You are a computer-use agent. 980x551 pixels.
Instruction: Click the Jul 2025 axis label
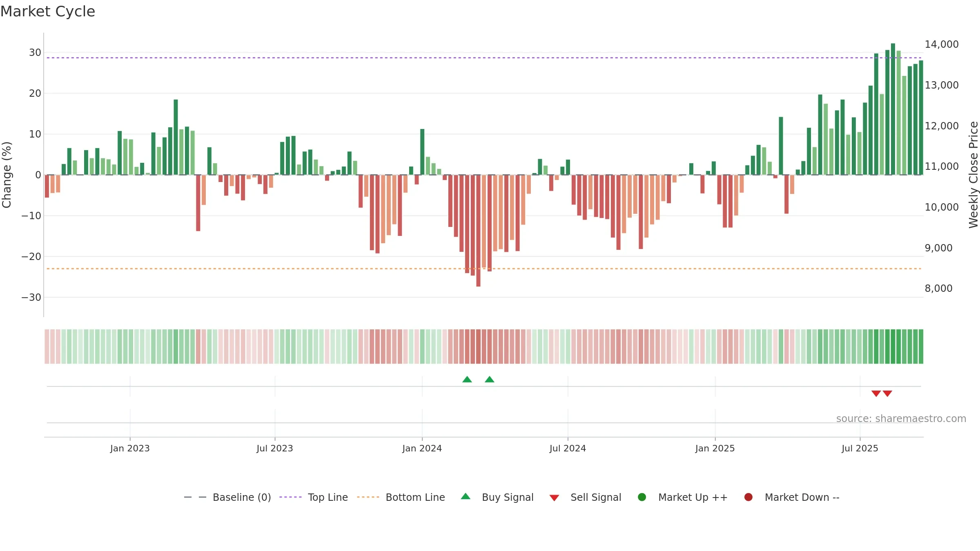pos(860,448)
